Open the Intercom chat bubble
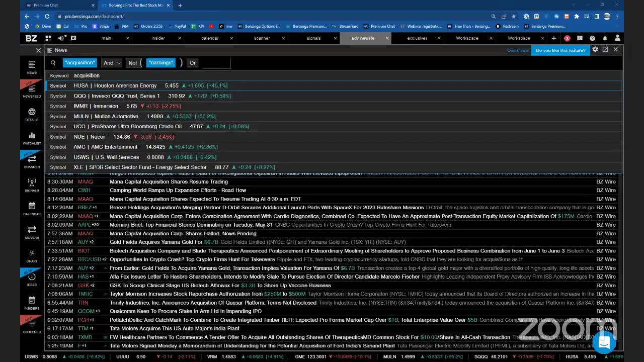The width and height of the screenshot is (644, 362). (604, 342)
